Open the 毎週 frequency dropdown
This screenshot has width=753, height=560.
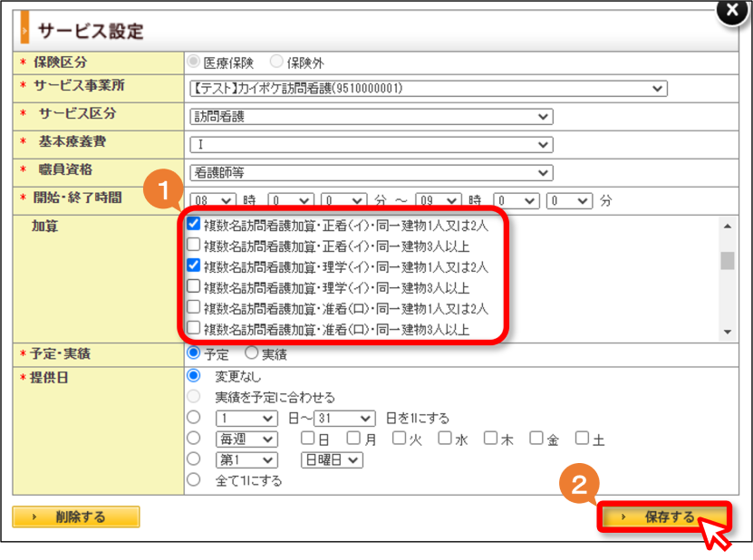246,439
